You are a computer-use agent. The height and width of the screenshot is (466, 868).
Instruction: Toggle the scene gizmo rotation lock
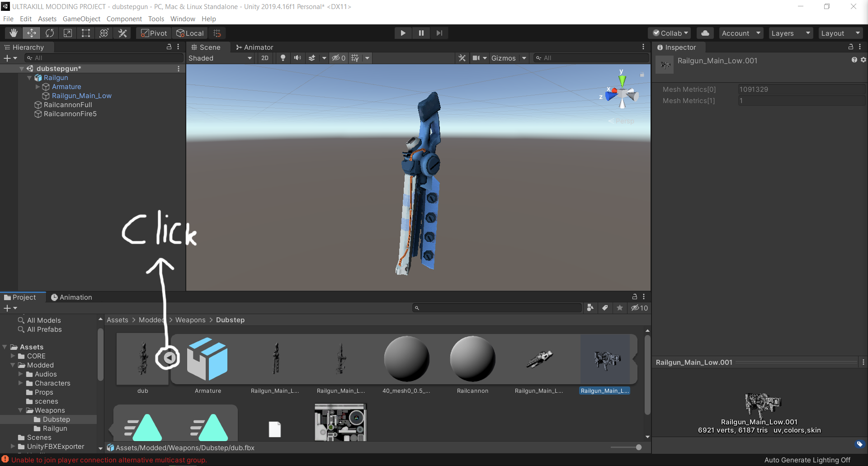[x=642, y=74]
